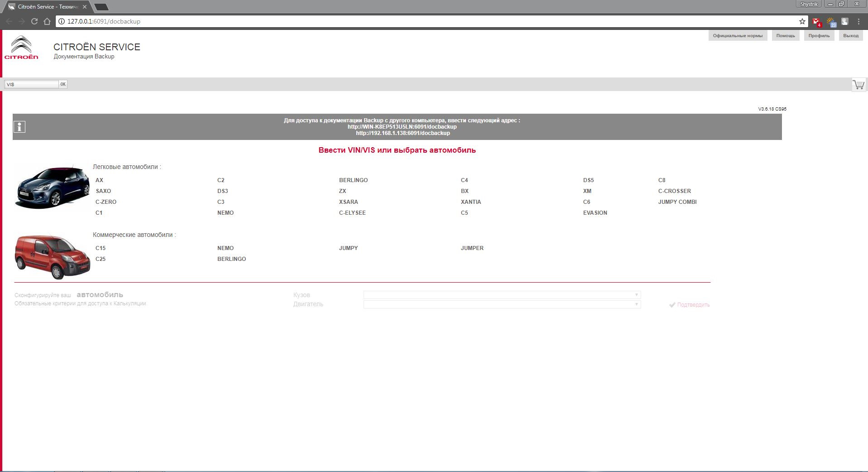Close the Citroën Service tab

[85, 7]
